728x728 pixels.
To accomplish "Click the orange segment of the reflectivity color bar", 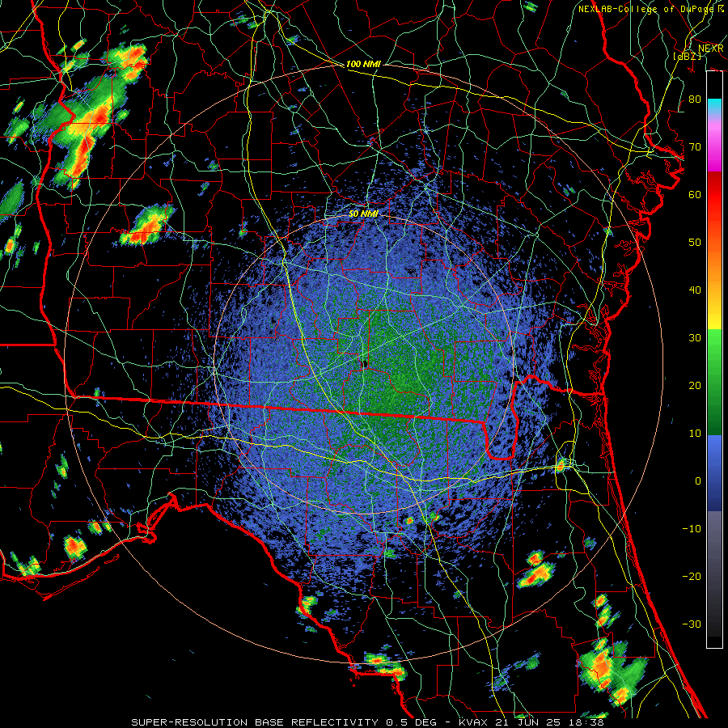I will coord(714,267).
